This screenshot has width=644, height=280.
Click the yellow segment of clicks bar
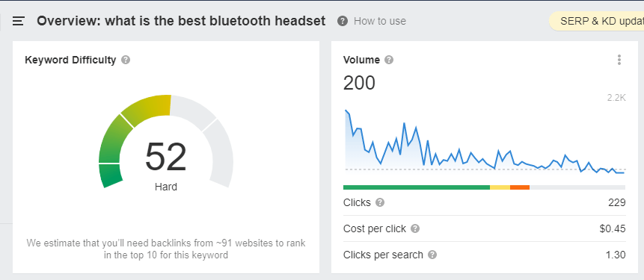(500, 187)
